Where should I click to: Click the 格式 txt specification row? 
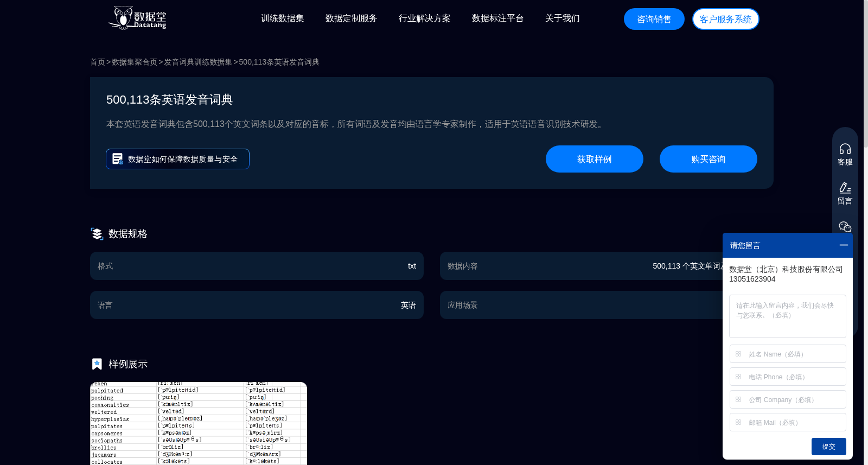[257, 266]
